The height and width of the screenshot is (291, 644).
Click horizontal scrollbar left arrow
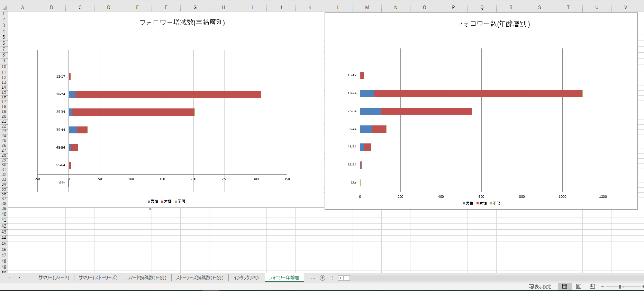(x=341, y=278)
